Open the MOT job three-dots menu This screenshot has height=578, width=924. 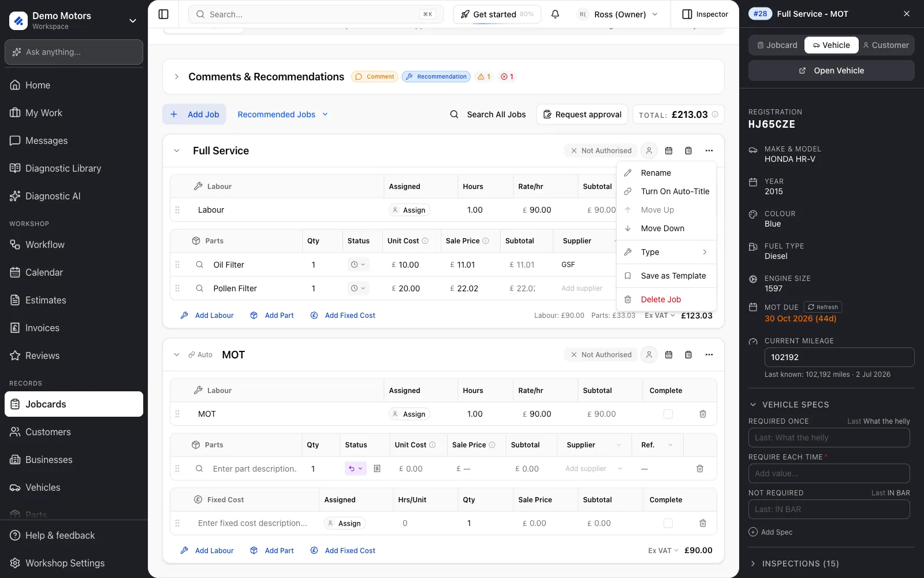pos(709,355)
